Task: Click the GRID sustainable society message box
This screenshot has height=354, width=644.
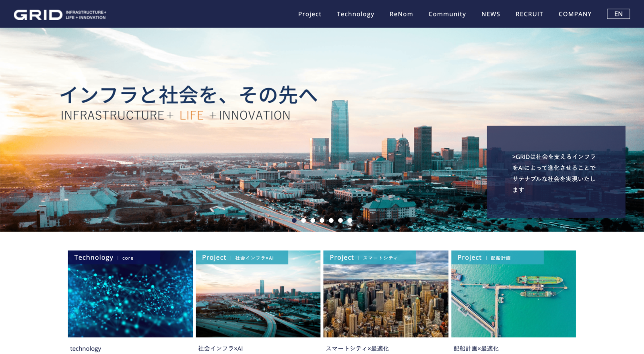Action: [x=556, y=172]
